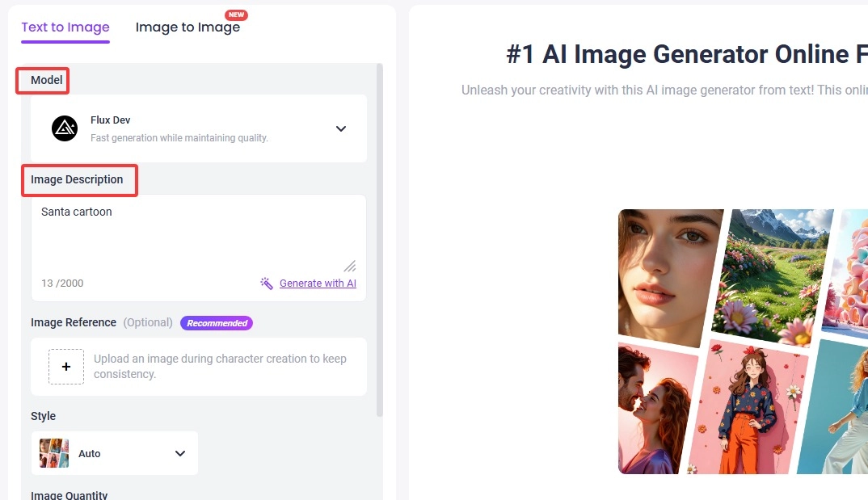The image size is (868, 500).
Task: Click the upload hint text about character consistency
Action: [220, 367]
